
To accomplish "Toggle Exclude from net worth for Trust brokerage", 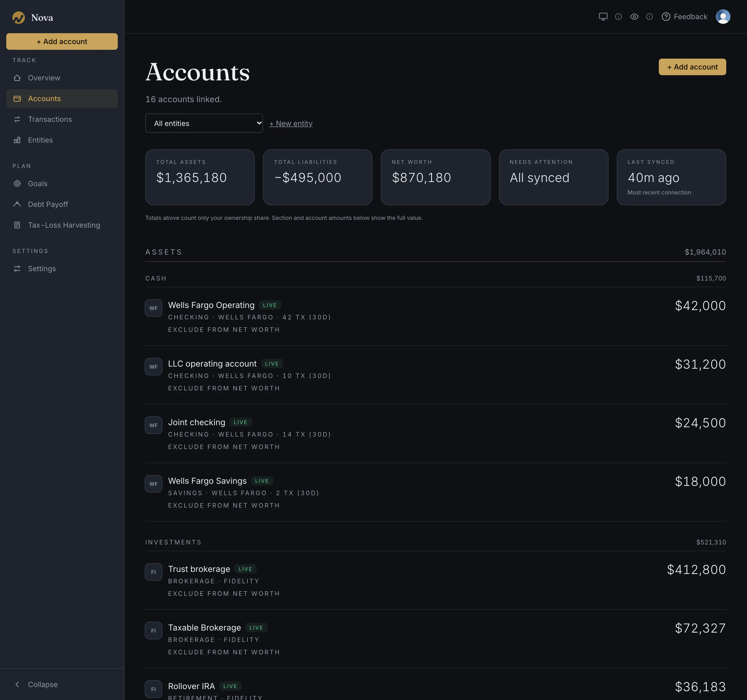I will click(x=224, y=593).
